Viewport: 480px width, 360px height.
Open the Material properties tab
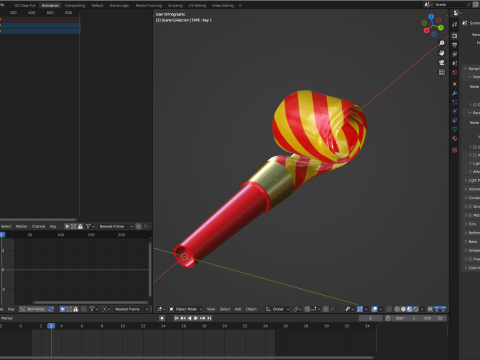tap(455, 138)
